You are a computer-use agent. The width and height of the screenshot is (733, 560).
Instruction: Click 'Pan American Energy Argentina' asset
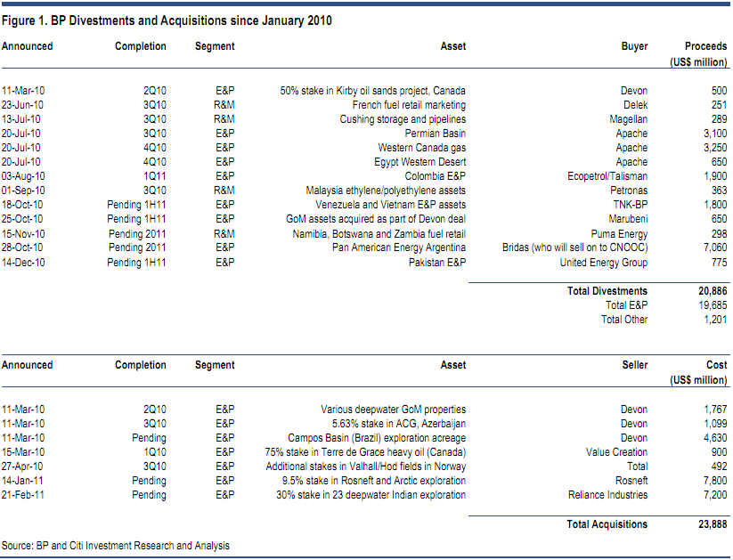(x=399, y=248)
